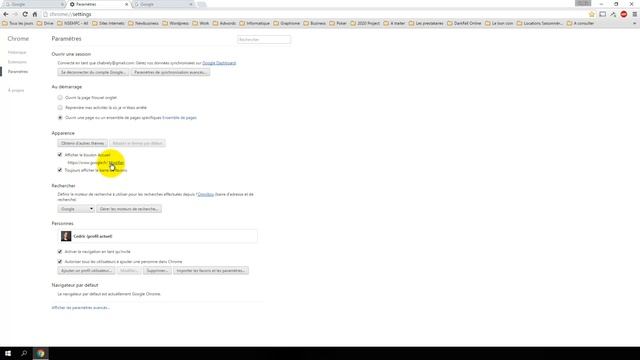Close the Paramètres tab
640x360 pixels.
coord(126,4)
